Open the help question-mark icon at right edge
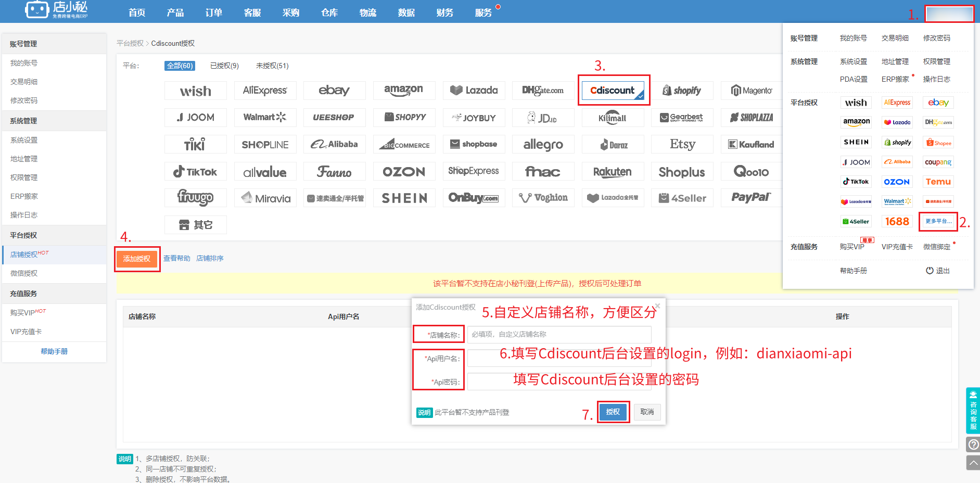This screenshot has width=980, height=483. pos(973,444)
